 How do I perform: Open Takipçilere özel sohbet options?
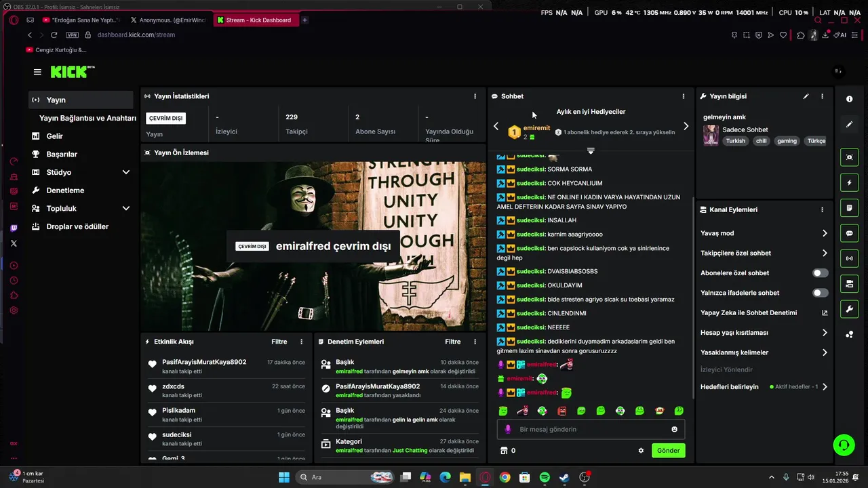(764, 253)
